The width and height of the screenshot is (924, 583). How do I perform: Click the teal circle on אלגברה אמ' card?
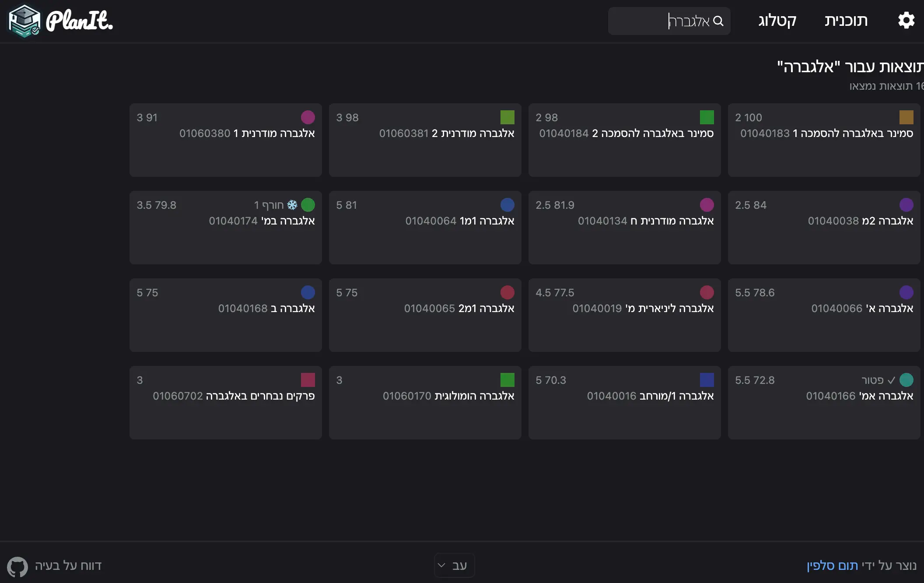pos(906,380)
